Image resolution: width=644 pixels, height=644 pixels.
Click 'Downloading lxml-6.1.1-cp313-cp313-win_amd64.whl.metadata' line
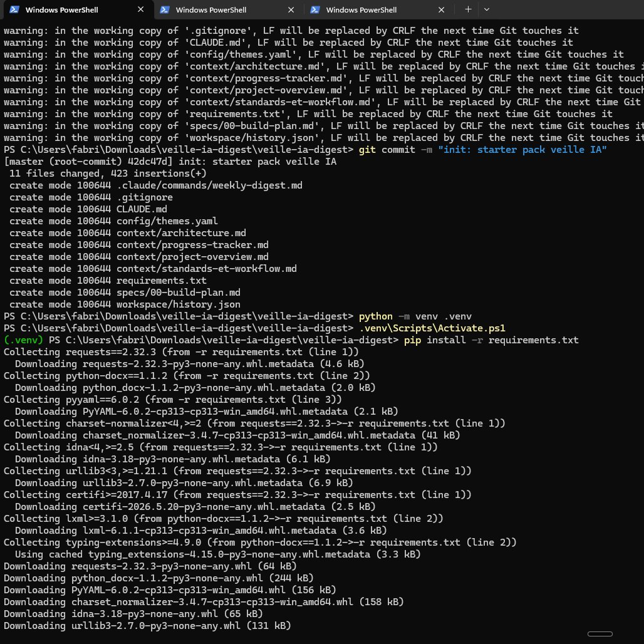pos(201,531)
